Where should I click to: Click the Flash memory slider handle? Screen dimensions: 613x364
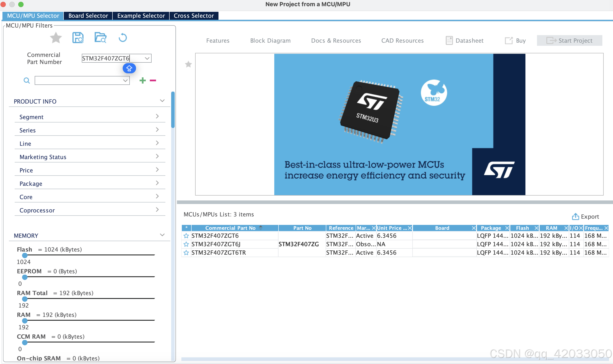(25, 256)
